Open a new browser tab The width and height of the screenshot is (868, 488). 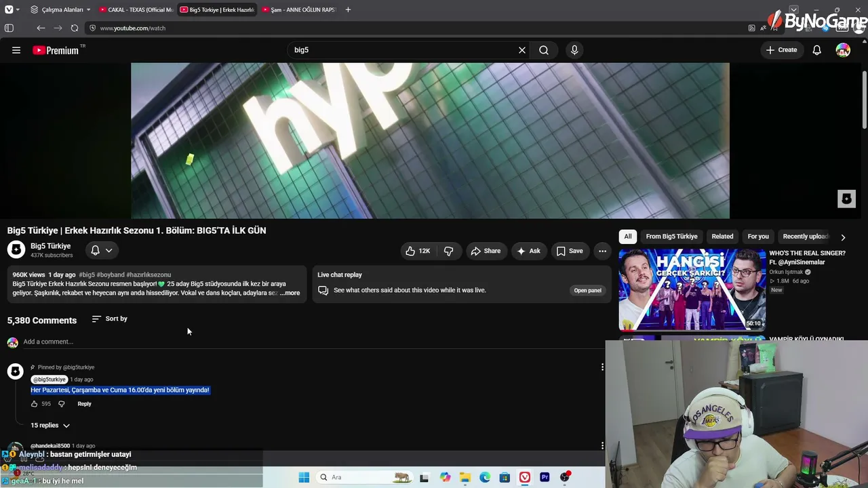pos(348,9)
